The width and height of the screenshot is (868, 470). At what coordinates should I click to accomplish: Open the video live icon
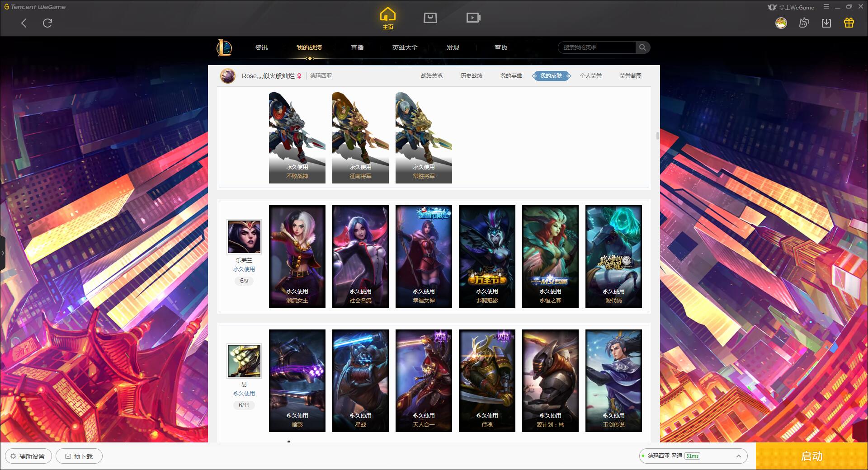pyautogui.click(x=473, y=18)
